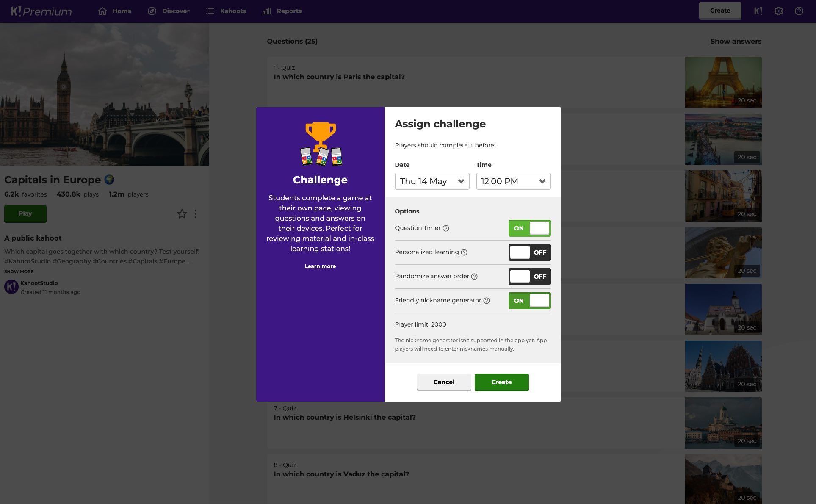Click the Cancel button
816x504 pixels.
pyautogui.click(x=443, y=382)
